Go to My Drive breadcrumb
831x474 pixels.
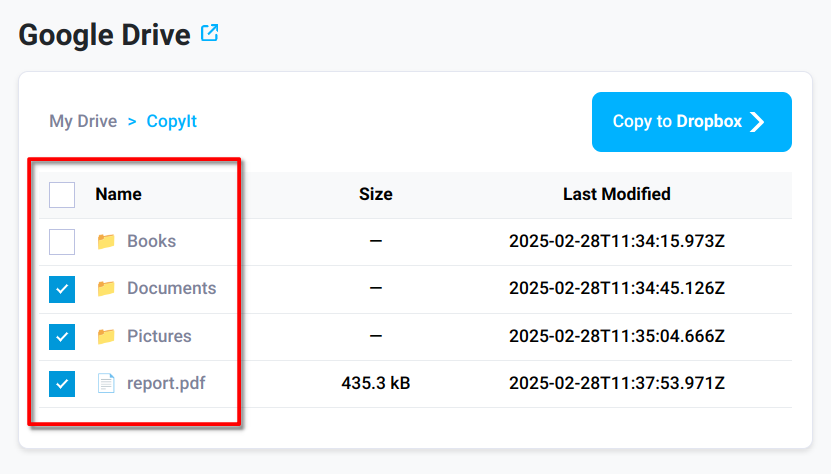(83, 121)
